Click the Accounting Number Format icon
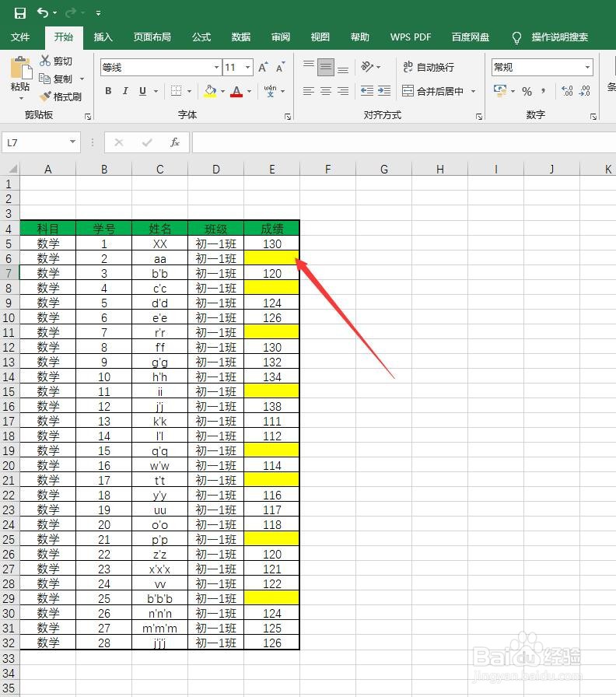This screenshot has height=697, width=616. tap(500, 91)
